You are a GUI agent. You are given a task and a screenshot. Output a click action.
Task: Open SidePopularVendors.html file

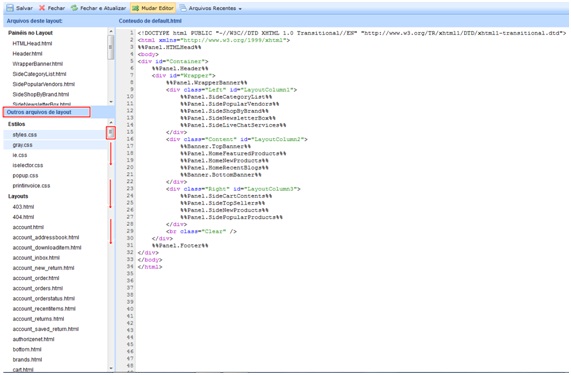click(x=44, y=84)
